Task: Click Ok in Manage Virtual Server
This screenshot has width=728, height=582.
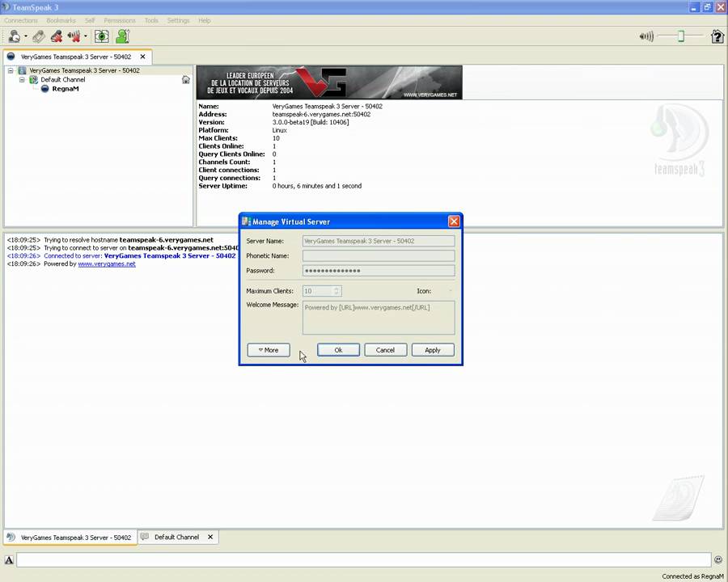Action: tap(338, 350)
